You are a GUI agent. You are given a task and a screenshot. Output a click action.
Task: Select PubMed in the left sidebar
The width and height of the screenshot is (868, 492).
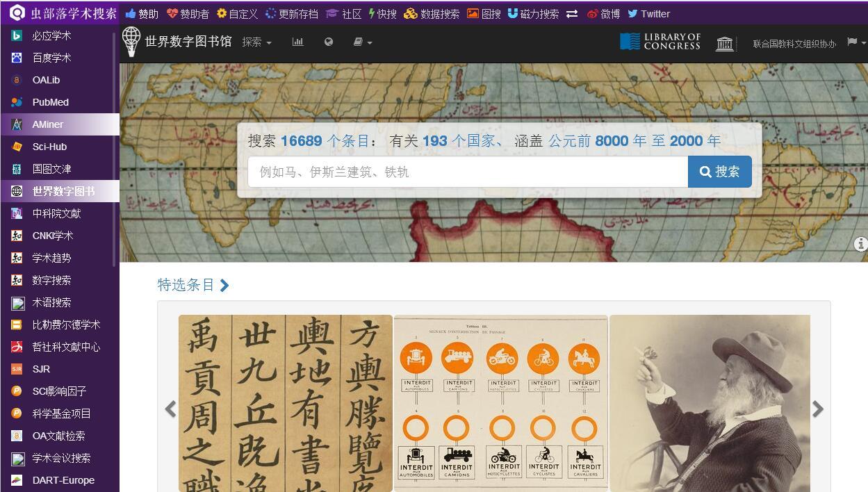[x=50, y=102]
